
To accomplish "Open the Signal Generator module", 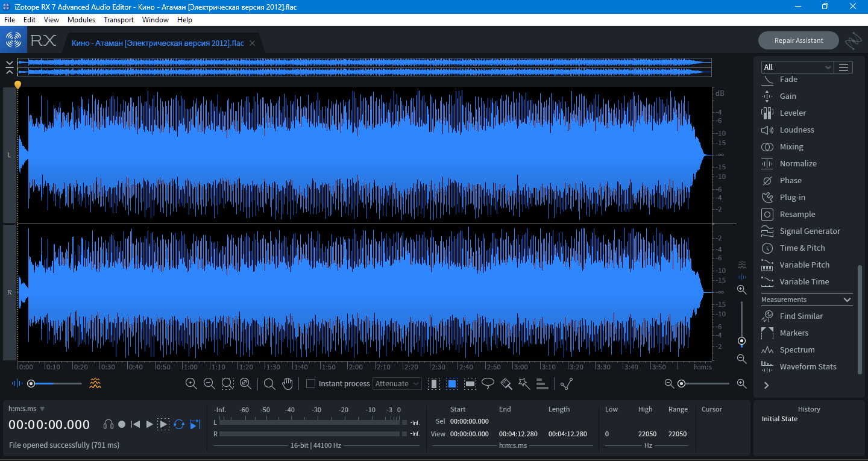I will coord(809,231).
